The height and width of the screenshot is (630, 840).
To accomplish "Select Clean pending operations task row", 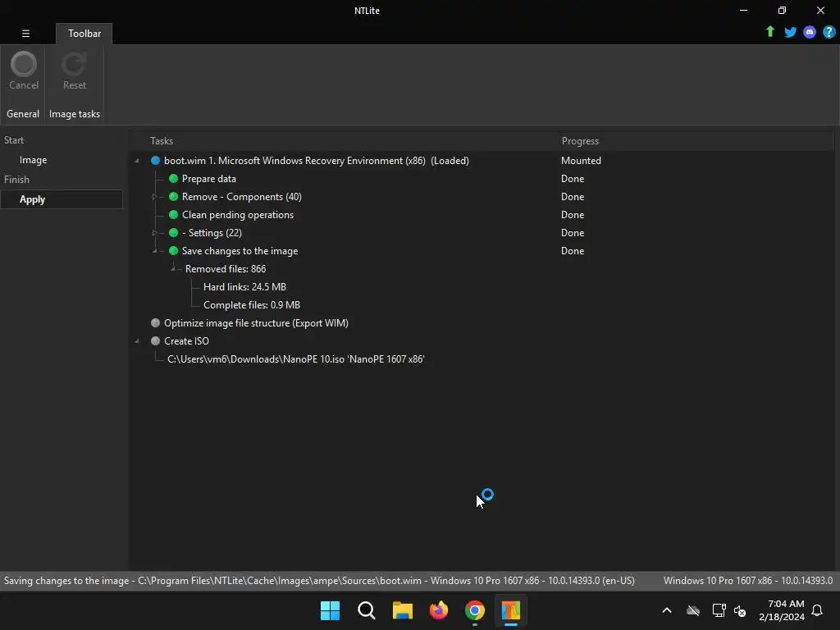I will pyautogui.click(x=237, y=215).
